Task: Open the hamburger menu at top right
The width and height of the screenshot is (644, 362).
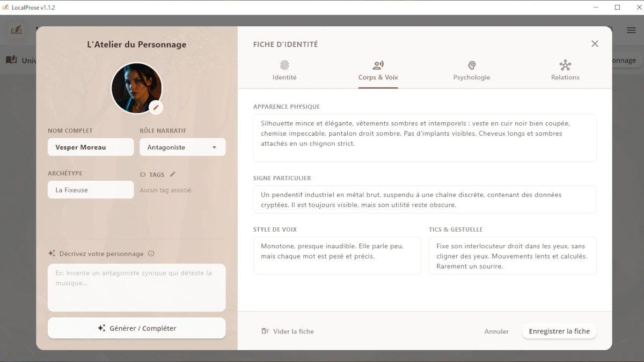Action: [x=631, y=30]
